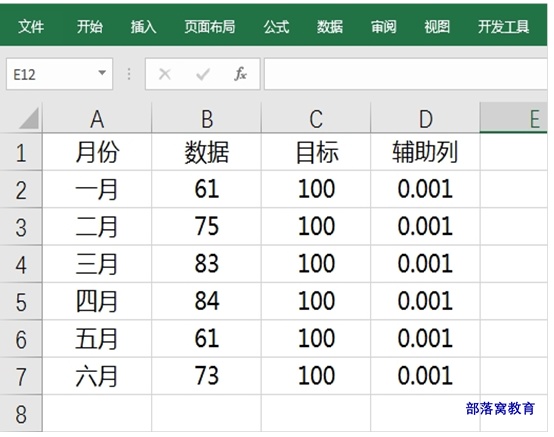The image size is (554, 437).
Task: Select row 4 header
Action: (x=21, y=264)
